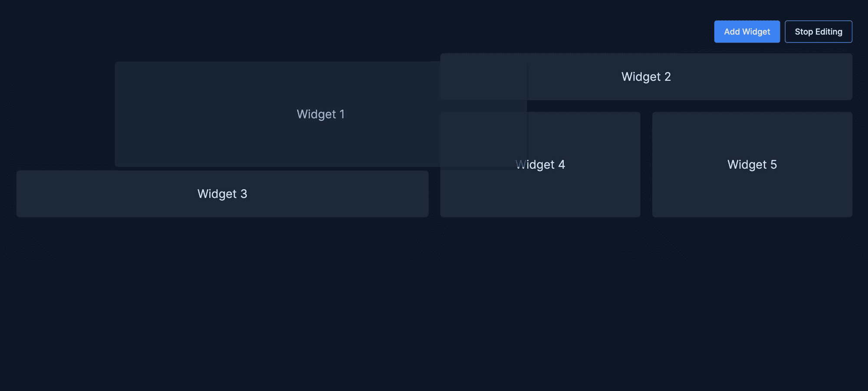Click the "Widget 3" text label
This screenshot has width=868, height=391.
point(222,194)
